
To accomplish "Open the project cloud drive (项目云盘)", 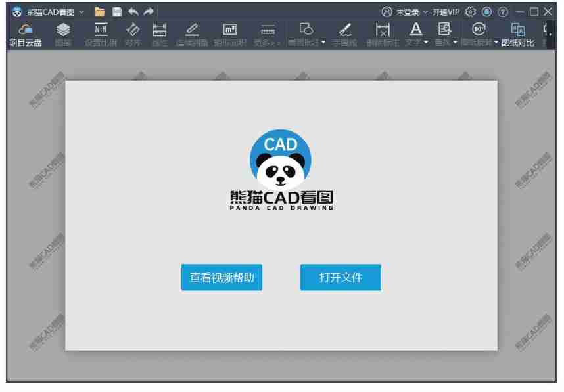I will [26, 35].
